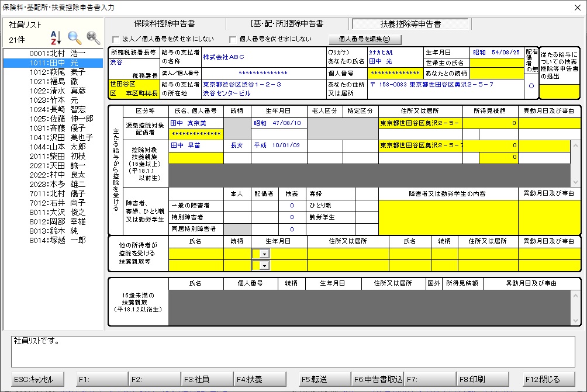Image resolution: width=587 pixels, height=392 pixels.
Task: Select employee 1021:福島 徹
Action: coord(53,82)
